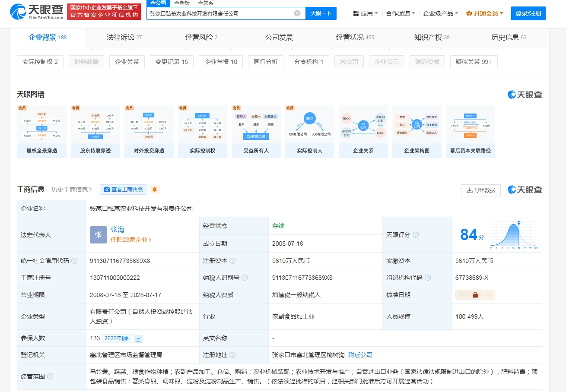566x392 pixels.
Task: Jump to the 同行分析 section
Action: [x=266, y=62]
